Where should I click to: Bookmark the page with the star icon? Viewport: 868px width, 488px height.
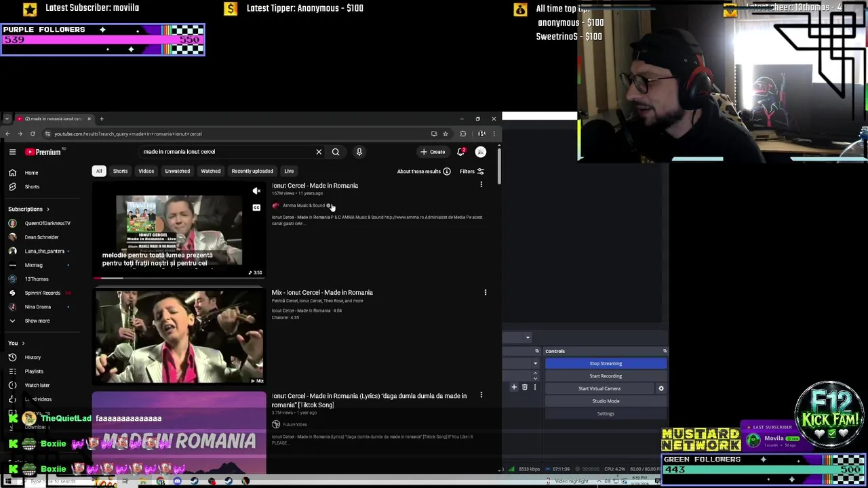(x=446, y=134)
